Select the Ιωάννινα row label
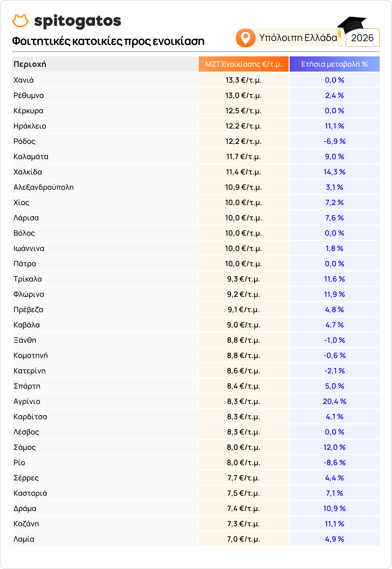Image resolution: width=392 pixels, height=569 pixels. 29,248
